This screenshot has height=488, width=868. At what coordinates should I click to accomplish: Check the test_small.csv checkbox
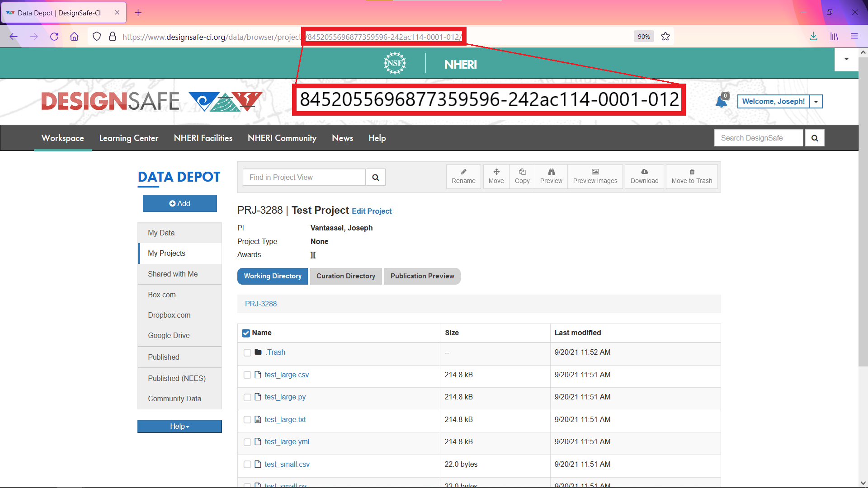(247, 465)
